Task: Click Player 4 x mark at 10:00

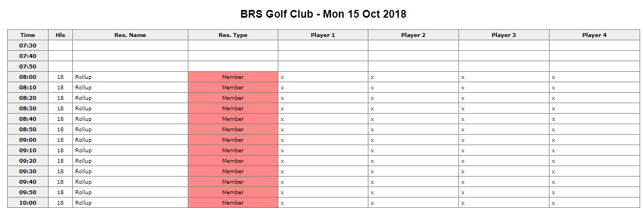Action: [553, 203]
